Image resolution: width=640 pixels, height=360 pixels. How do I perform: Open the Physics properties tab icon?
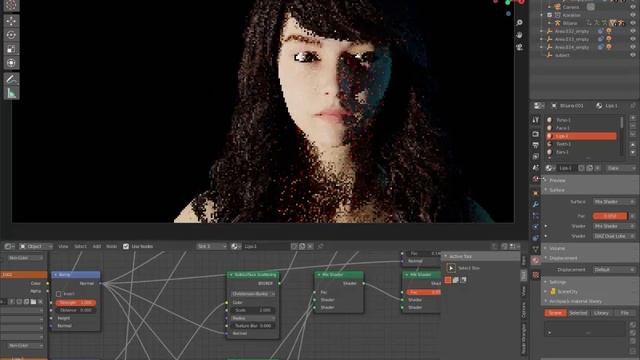536,227
